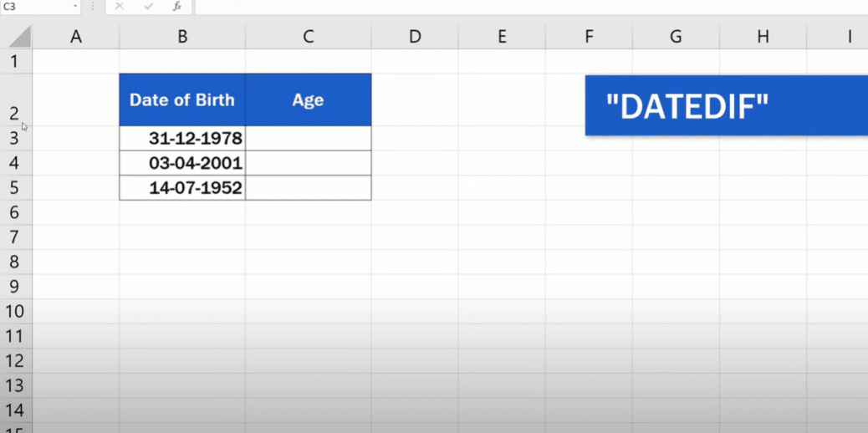Viewport: 868px width, 433px height.
Task: Select column B header
Action: coord(182,37)
